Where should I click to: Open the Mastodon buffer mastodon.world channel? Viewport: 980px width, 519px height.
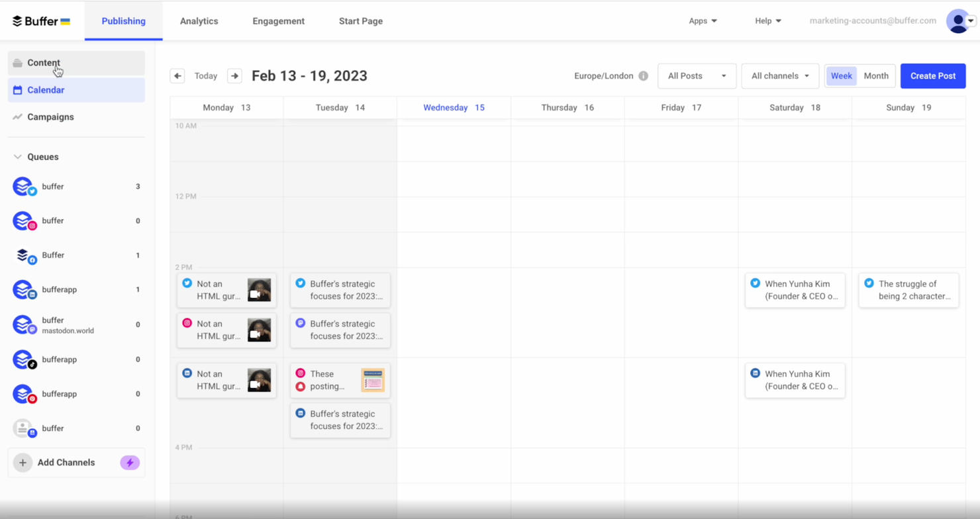[76, 325]
